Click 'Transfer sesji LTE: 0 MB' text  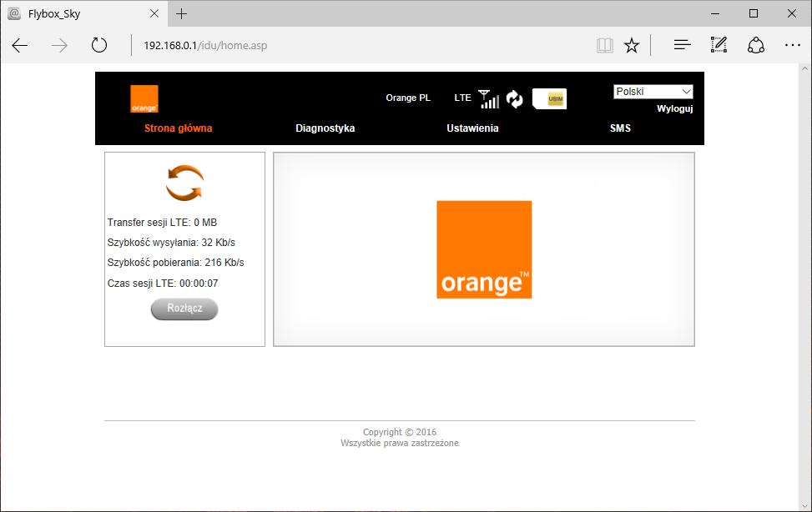click(162, 223)
